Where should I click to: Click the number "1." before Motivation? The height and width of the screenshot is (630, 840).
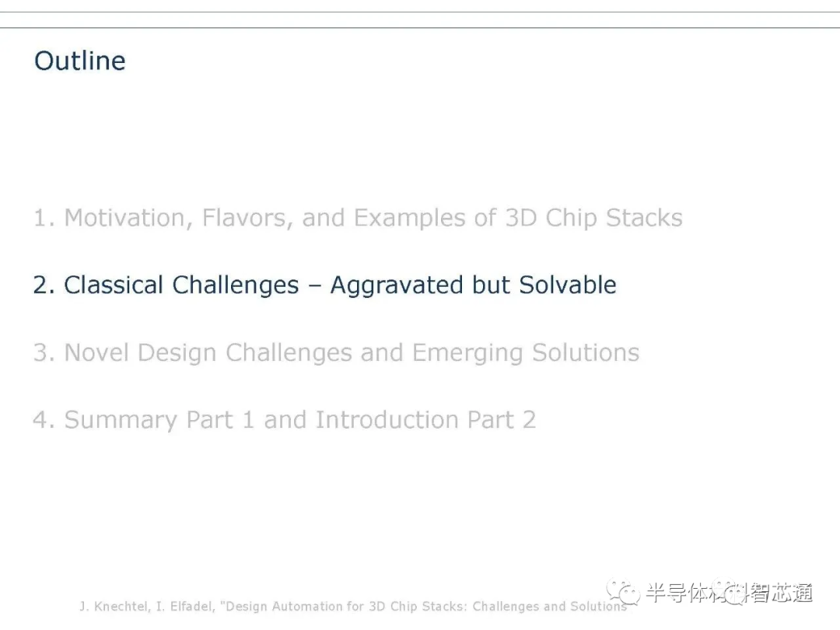44,218
